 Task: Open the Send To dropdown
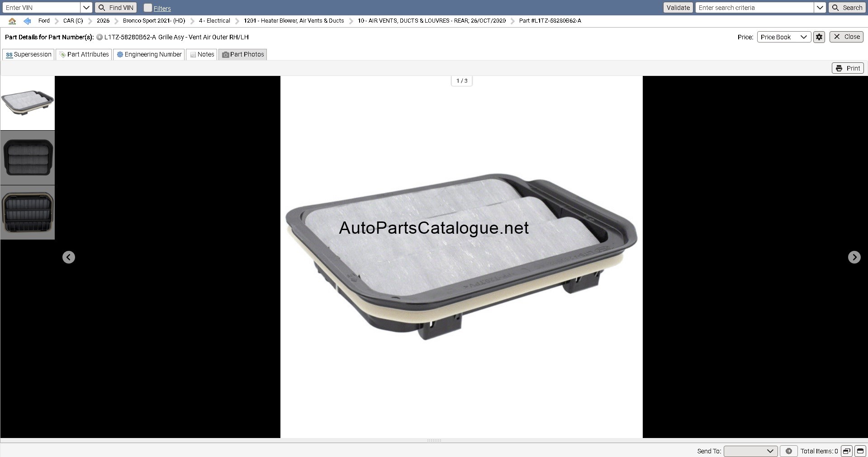[x=750, y=451]
